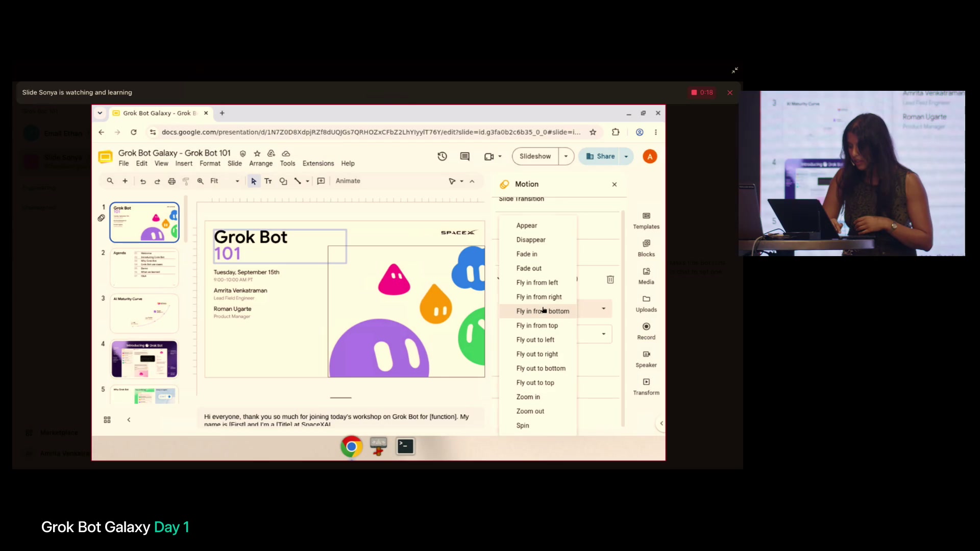
Task: Reload the page in Chrome
Action: click(x=134, y=132)
